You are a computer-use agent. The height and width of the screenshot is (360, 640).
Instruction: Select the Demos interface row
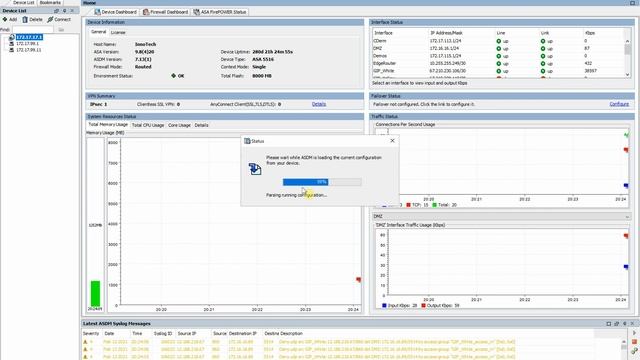(x=498, y=56)
